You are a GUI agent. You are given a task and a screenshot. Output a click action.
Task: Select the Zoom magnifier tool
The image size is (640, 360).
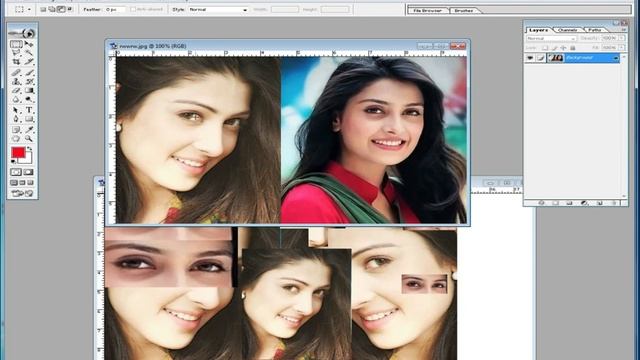tap(29, 139)
